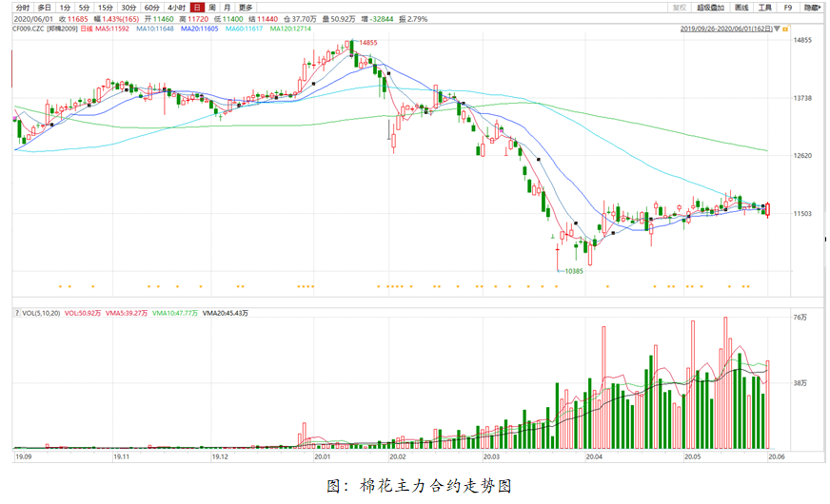Toggle the orange lock icon
The image size is (830, 504).
785,29
